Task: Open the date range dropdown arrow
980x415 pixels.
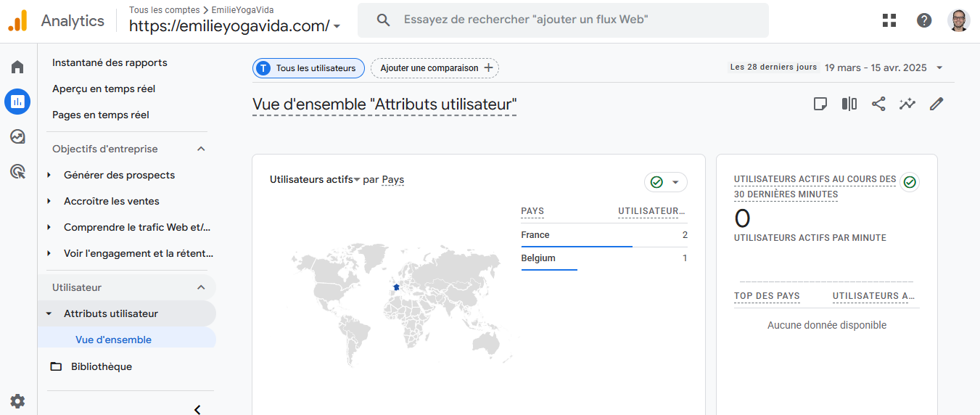Action: click(940, 67)
